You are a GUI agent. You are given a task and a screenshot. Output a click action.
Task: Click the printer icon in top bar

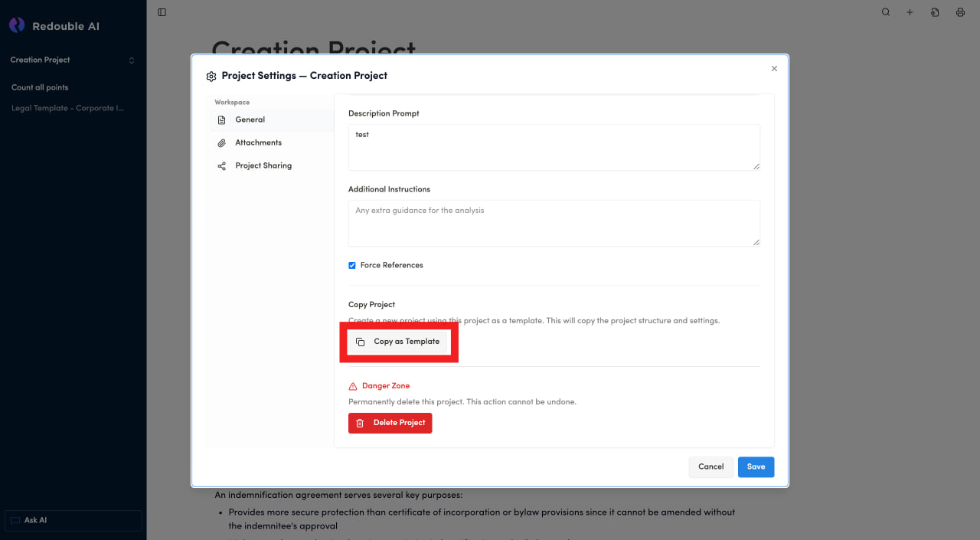pyautogui.click(x=960, y=12)
